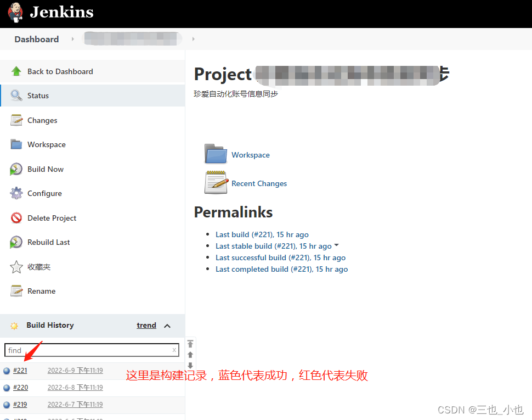Open the 2022-6-9 下午11:19 timestamp link
Image resolution: width=532 pixels, height=420 pixels.
pos(75,371)
